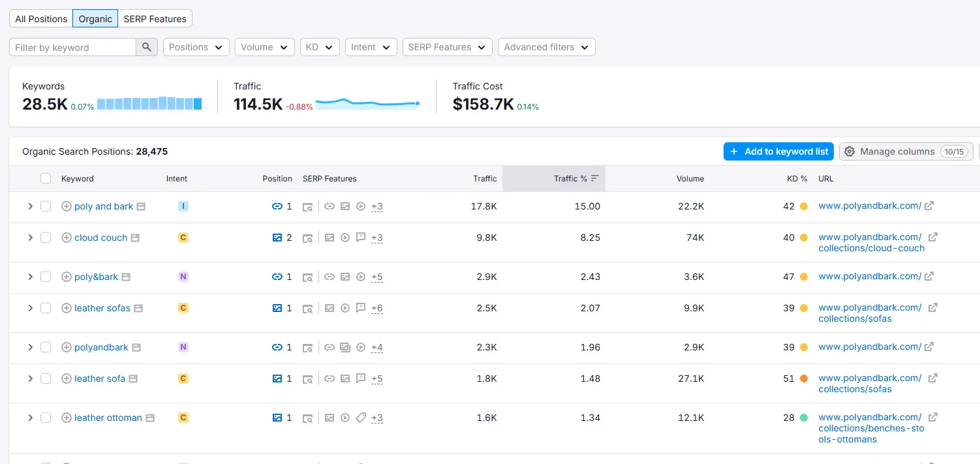Image resolution: width=980 pixels, height=464 pixels.
Task: Click the image pack icon next to "cloud couch" position
Action: [277, 238]
